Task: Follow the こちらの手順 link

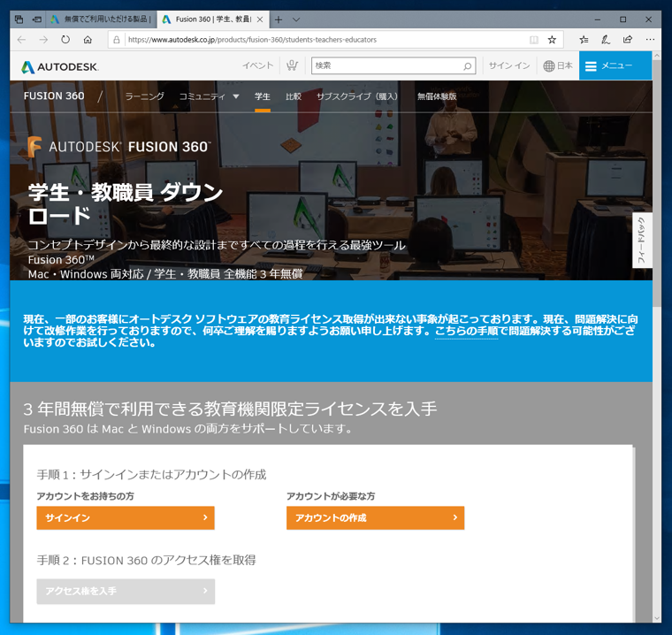Action: click(x=466, y=331)
